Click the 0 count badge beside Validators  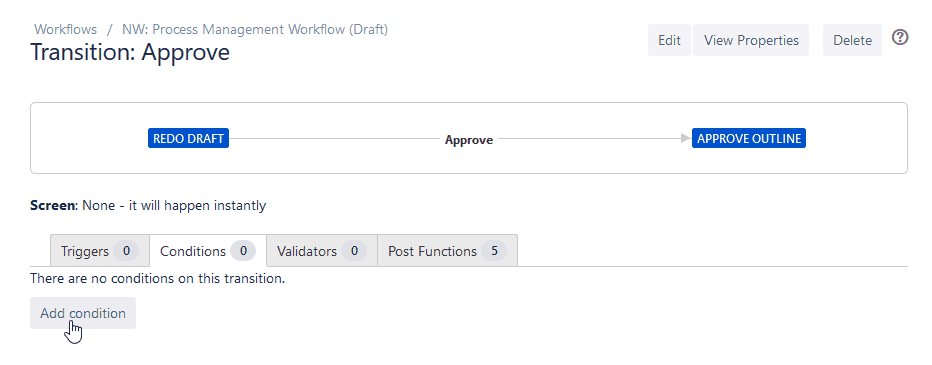[x=354, y=251]
